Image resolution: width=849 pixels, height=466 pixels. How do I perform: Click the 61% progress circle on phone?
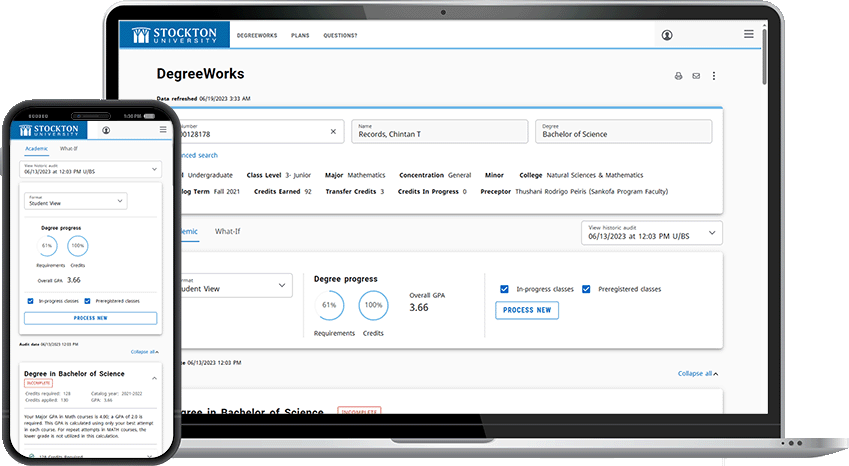click(47, 246)
